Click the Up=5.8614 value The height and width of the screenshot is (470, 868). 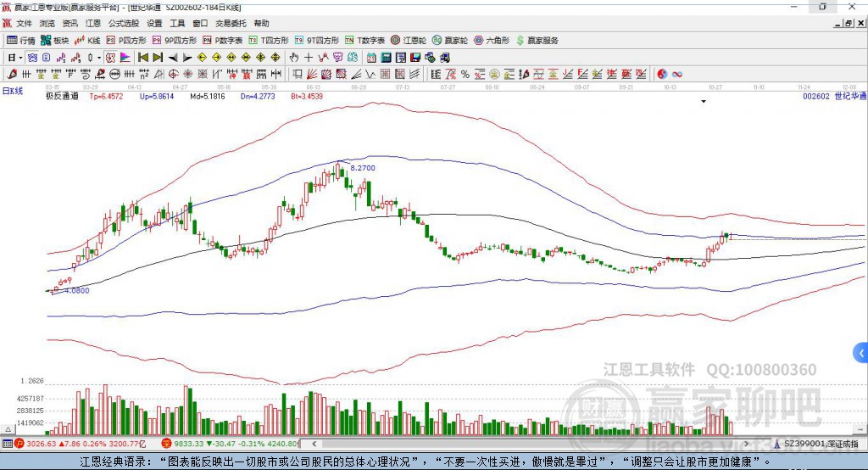click(x=157, y=97)
